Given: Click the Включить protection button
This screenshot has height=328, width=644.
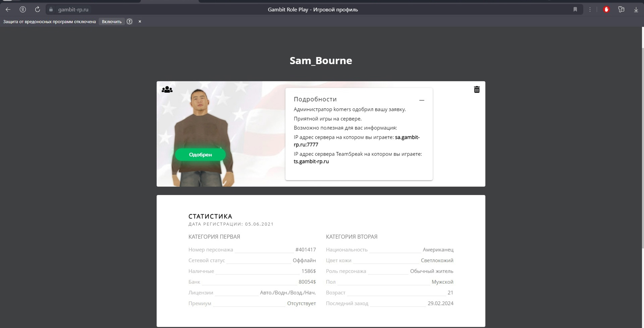Looking at the screenshot, I should pos(112,21).
